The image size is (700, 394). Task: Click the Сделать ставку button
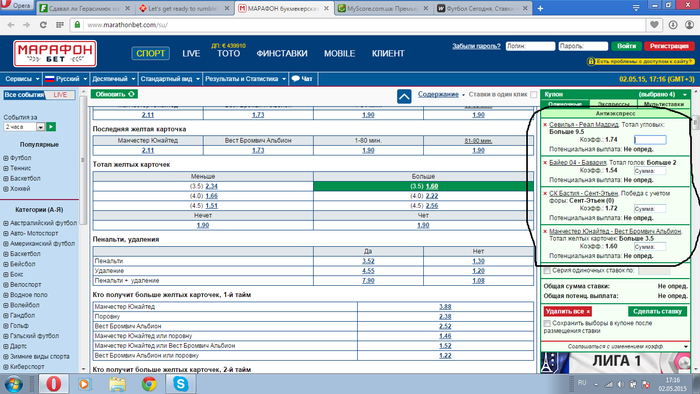[657, 311]
